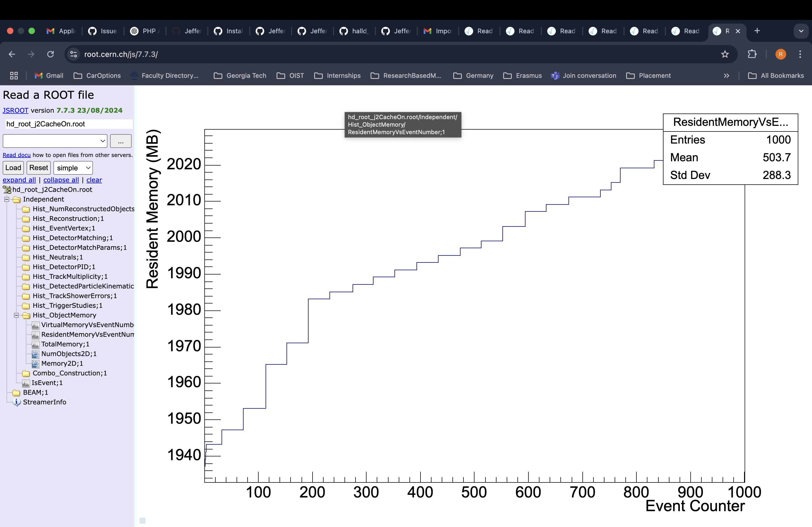The height and width of the screenshot is (527, 812).
Task: Click the NumObjects2D 2D histogram icon
Action: pyautogui.click(x=35, y=354)
